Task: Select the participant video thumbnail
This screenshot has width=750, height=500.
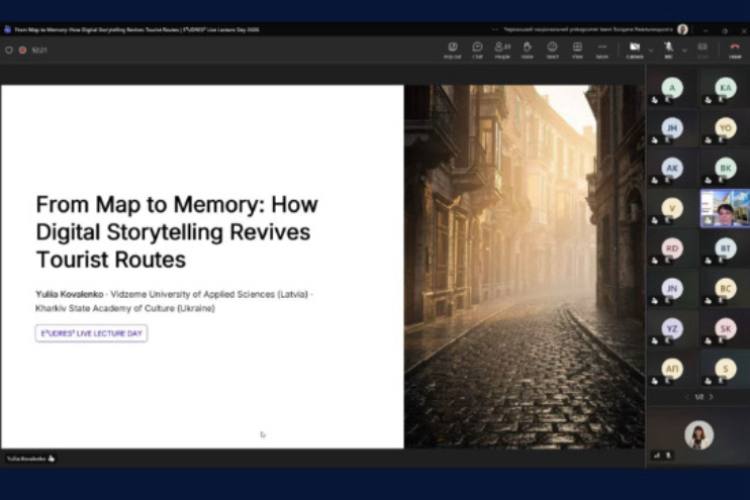Action: 725,208
